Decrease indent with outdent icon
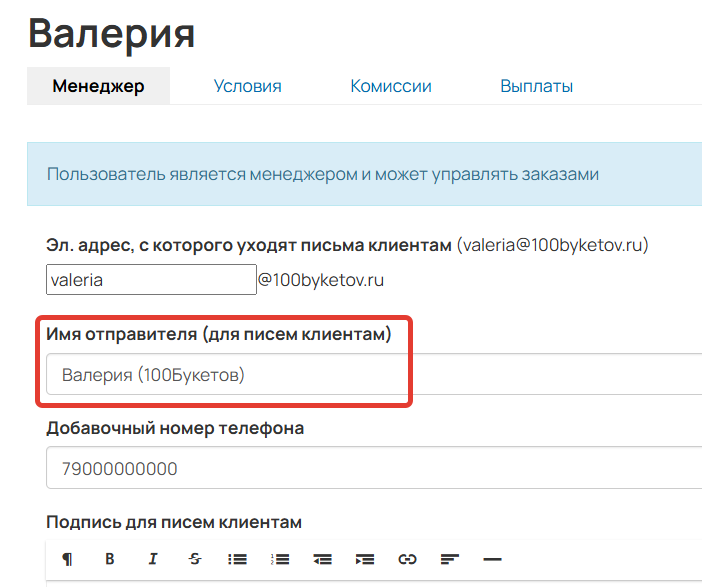The width and height of the screenshot is (702, 587). (x=322, y=559)
